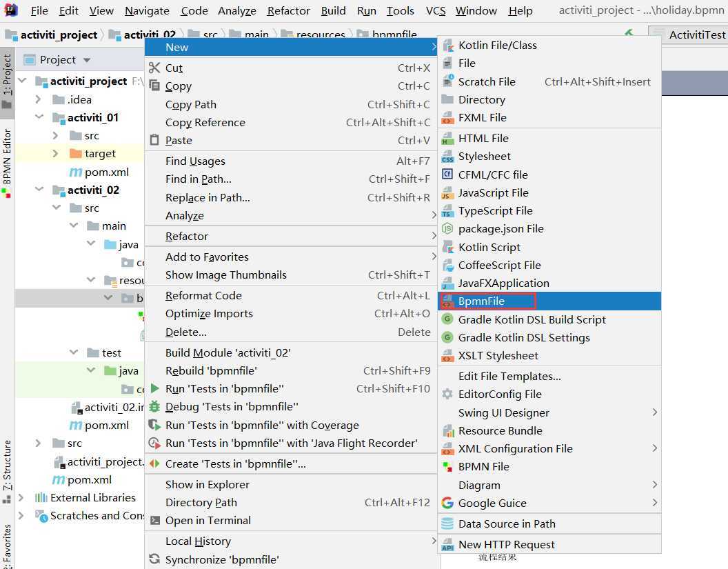The image size is (728, 569).
Task: Click the EditorConfig File gear icon
Action: point(447,395)
